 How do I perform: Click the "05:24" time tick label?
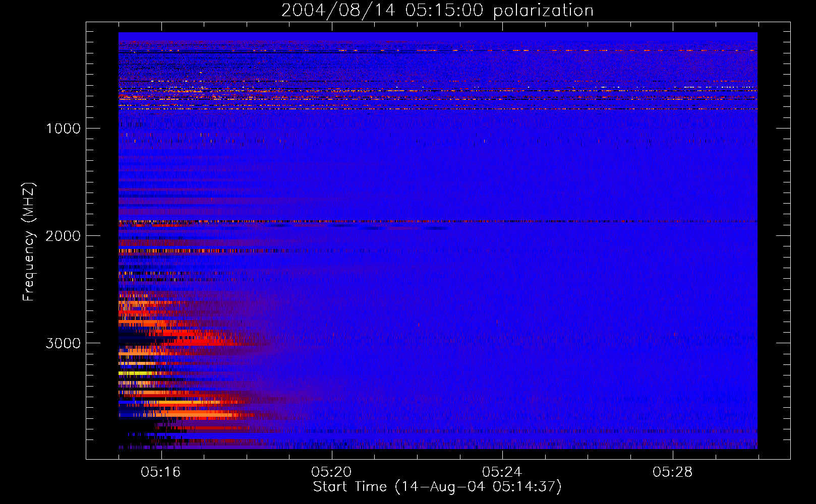tap(502, 472)
